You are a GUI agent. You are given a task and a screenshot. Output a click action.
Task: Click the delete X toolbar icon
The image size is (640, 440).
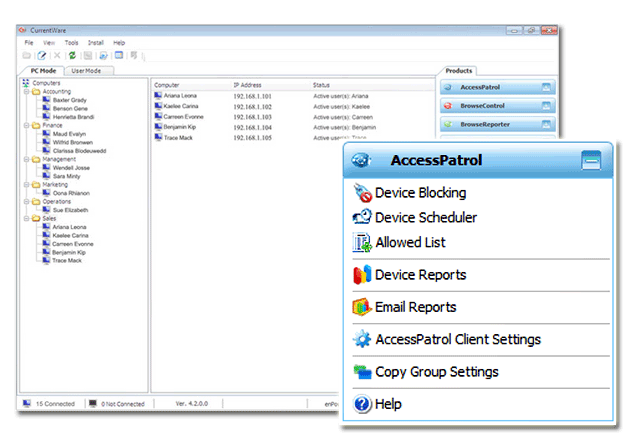coord(57,56)
